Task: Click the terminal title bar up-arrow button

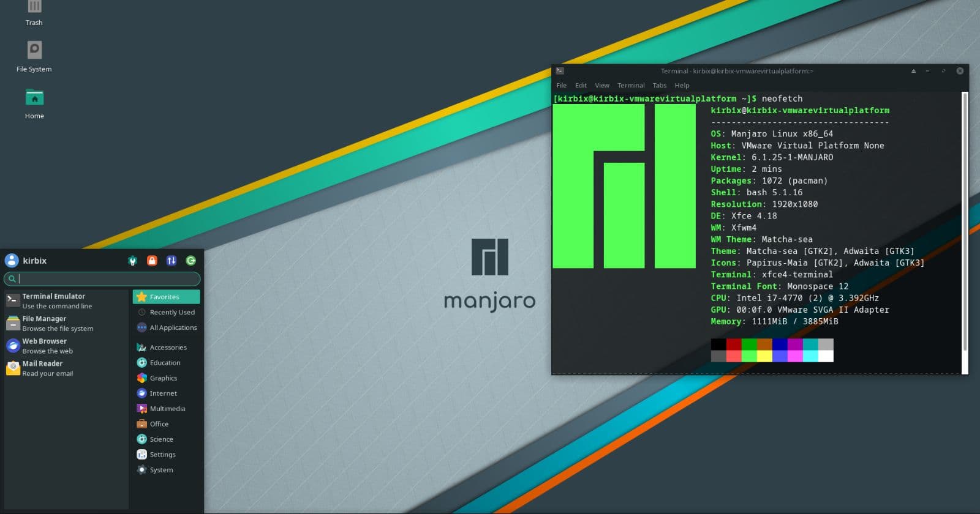Action: click(913, 71)
